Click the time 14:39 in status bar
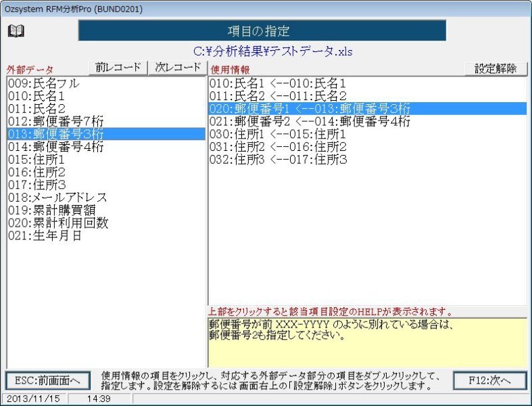This screenshot has width=532, height=406. tap(99, 399)
